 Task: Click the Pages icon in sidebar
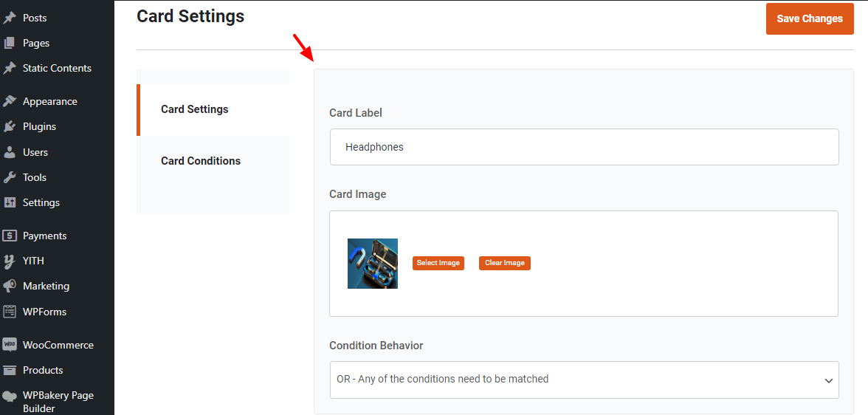pos(10,43)
